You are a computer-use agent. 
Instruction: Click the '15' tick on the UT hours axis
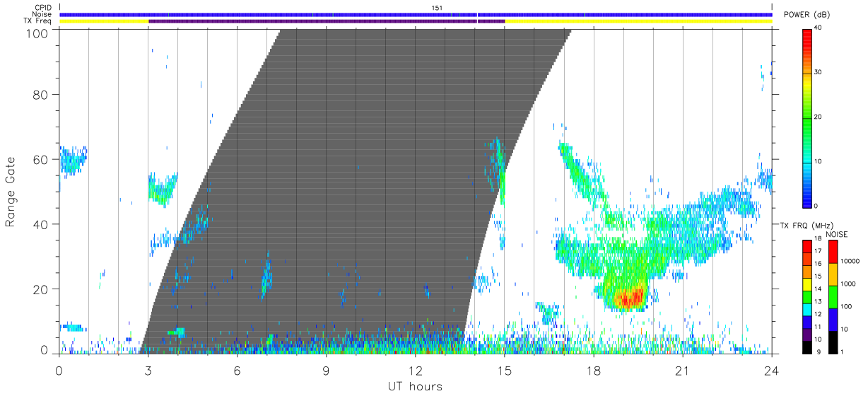[505, 370]
